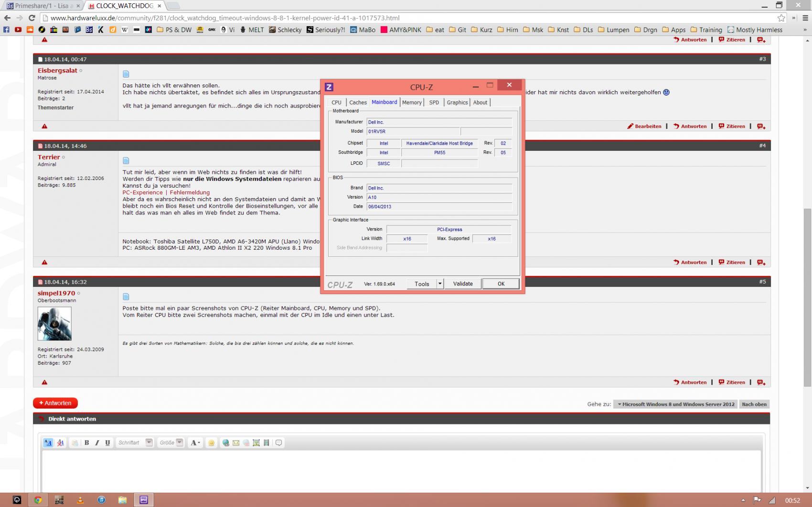Open VLC from the taskbar

coord(80,500)
